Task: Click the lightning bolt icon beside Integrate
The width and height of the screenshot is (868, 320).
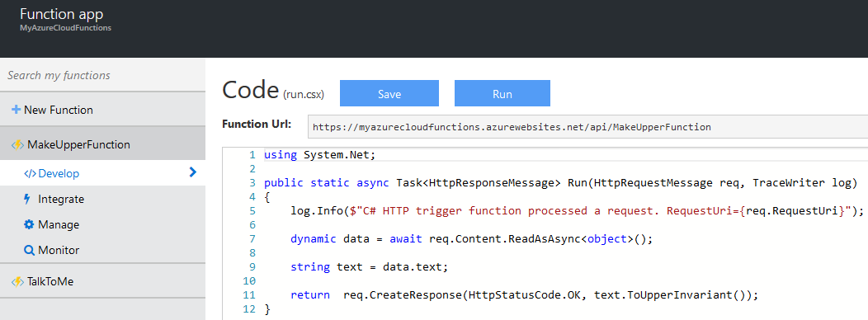Action: (x=27, y=199)
